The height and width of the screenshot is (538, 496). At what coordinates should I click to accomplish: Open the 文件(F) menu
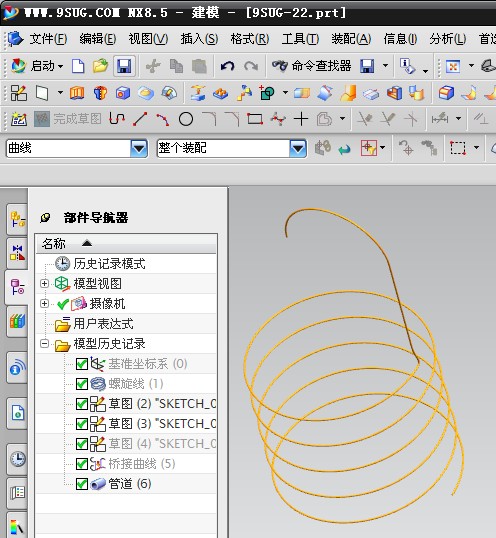click(x=48, y=39)
